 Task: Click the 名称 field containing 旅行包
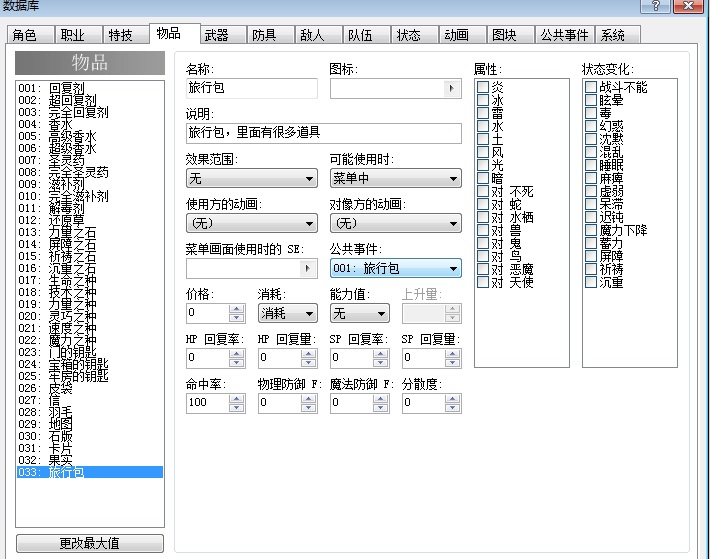[x=252, y=88]
